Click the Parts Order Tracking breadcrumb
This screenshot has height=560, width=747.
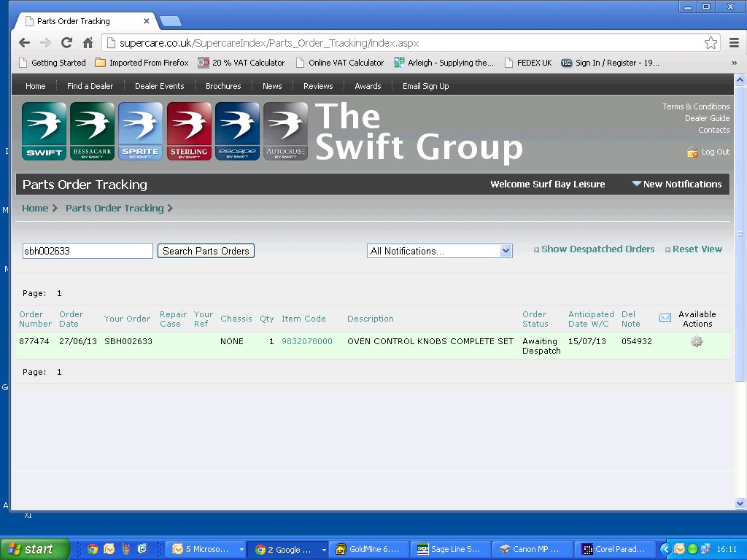[115, 208]
